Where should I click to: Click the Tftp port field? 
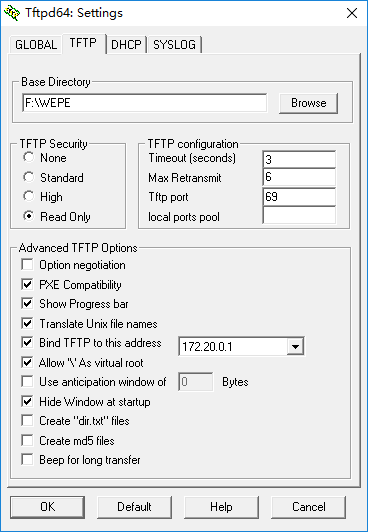(299, 197)
